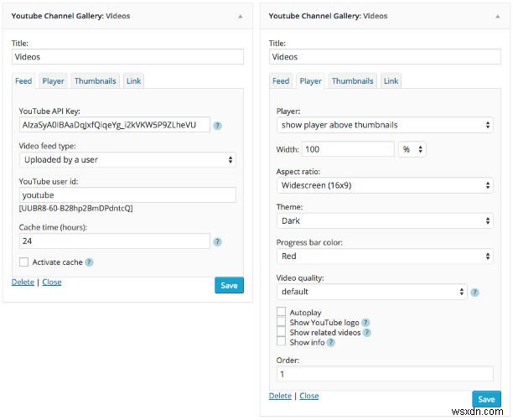This screenshot has height=420, width=513.
Task: Open help icon next to Activate cache
Action: tap(89, 262)
